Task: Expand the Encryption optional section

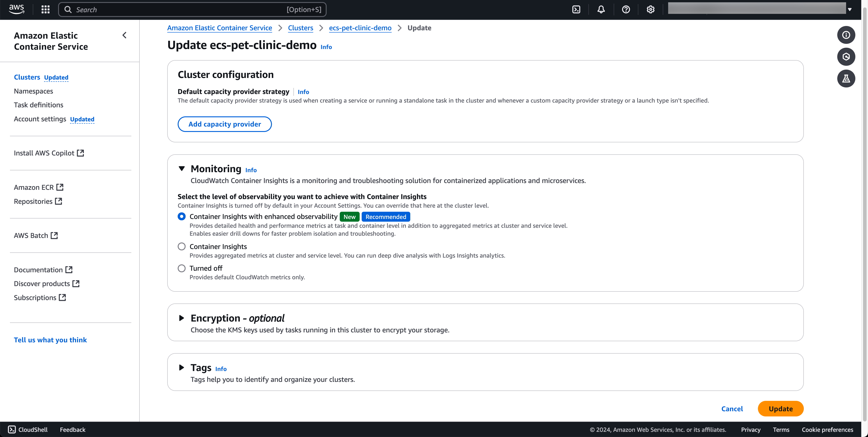Action: click(x=182, y=318)
